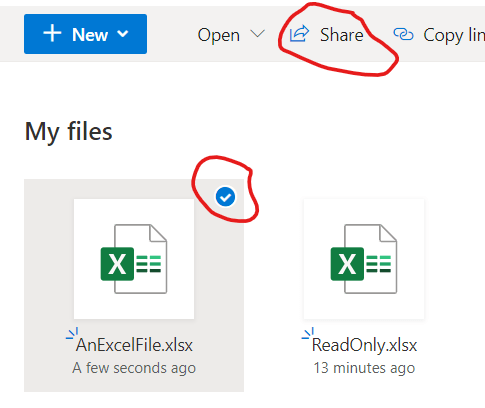Open the selected file with Open
Screen dimensions: 485x408
(x=219, y=35)
